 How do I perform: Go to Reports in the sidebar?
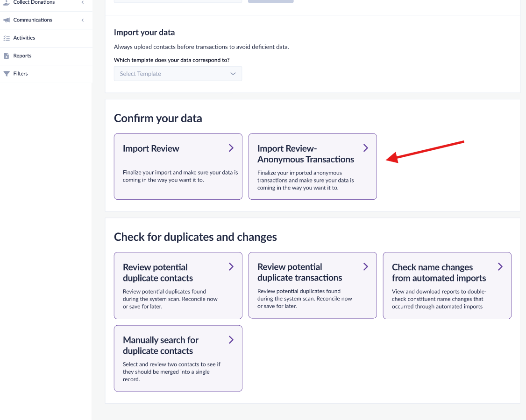22,56
